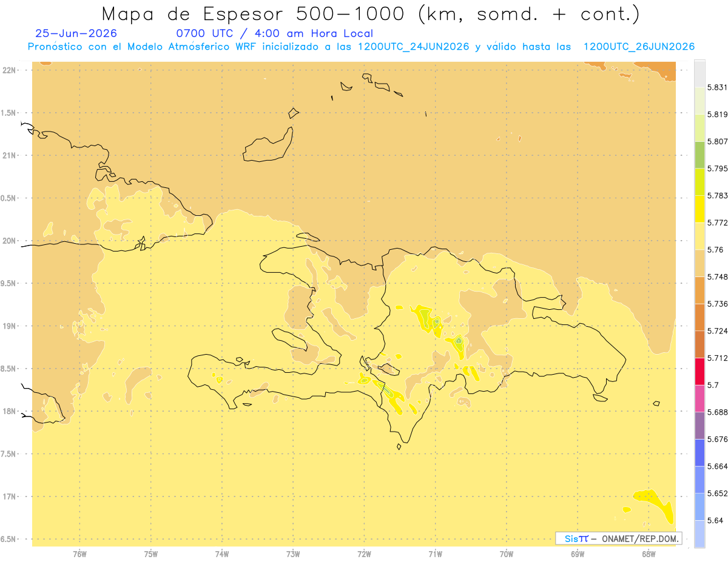Viewport: 728px width, 562px height.
Task: Click the "Sistt - ONAMET/REP.DOM." credit label
Action: [618, 538]
